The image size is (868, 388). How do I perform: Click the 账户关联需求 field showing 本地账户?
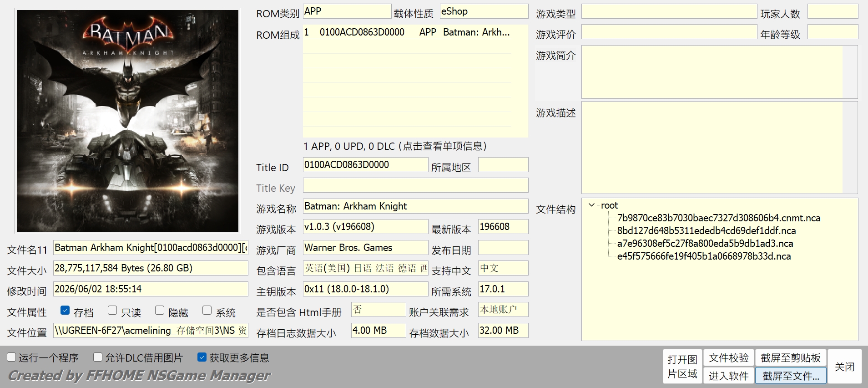[x=503, y=310]
